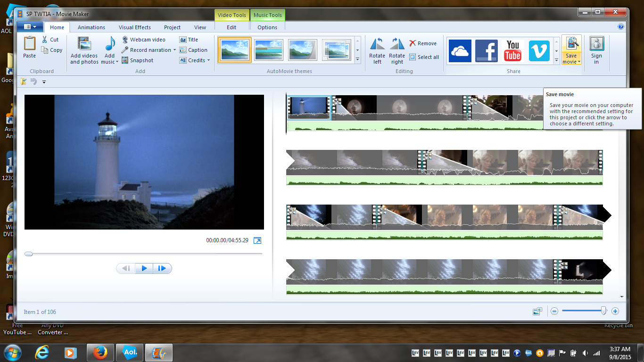The image size is (644, 362).
Task: Click Select all in Editing group
Action: click(x=424, y=57)
